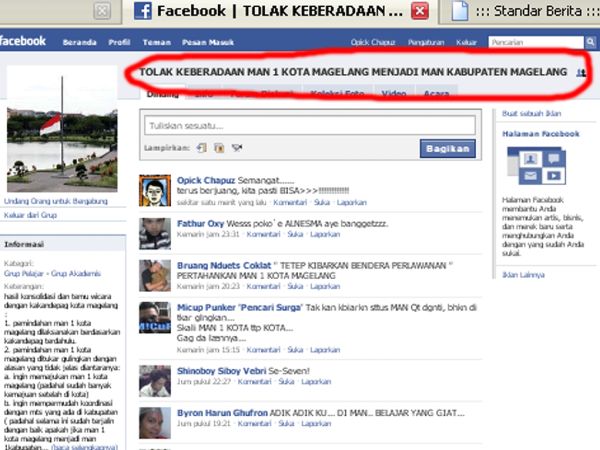Attach a video using third Lampirkan icon
This screenshot has width=600, height=450.
(x=237, y=148)
